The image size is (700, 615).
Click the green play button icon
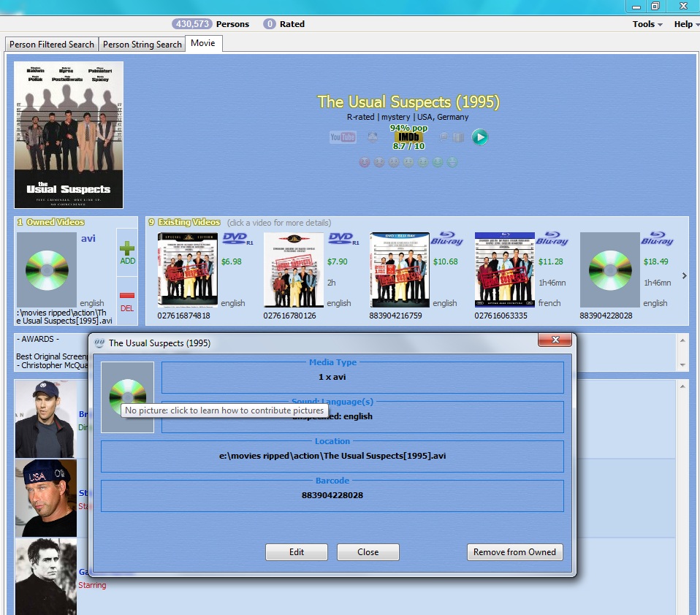[x=480, y=137]
